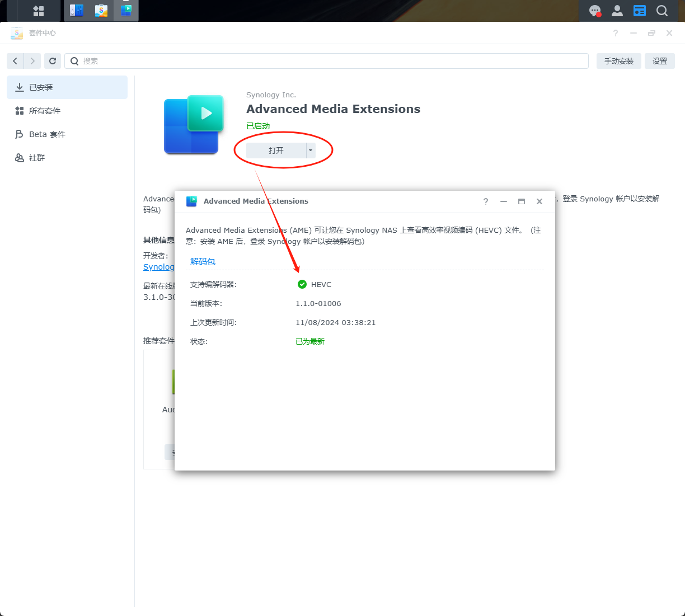This screenshot has height=616, width=685.
Task: Select the 解码包 tab
Action: click(203, 261)
